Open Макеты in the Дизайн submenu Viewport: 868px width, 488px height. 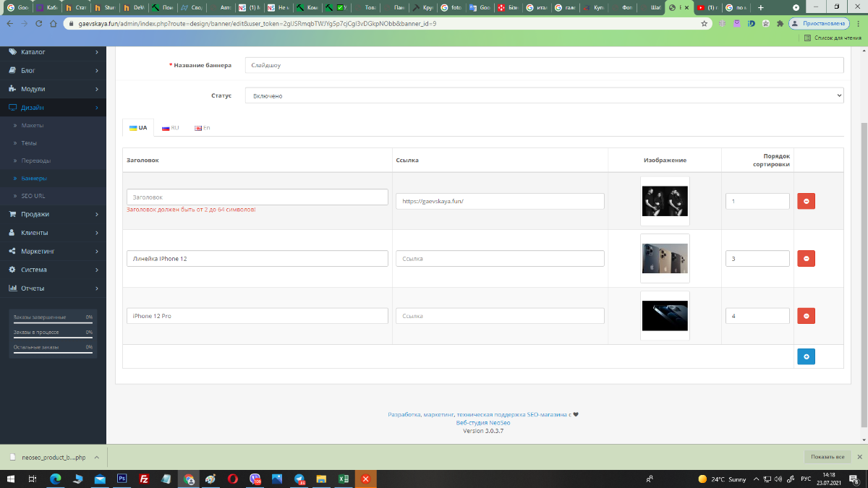(x=33, y=125)
